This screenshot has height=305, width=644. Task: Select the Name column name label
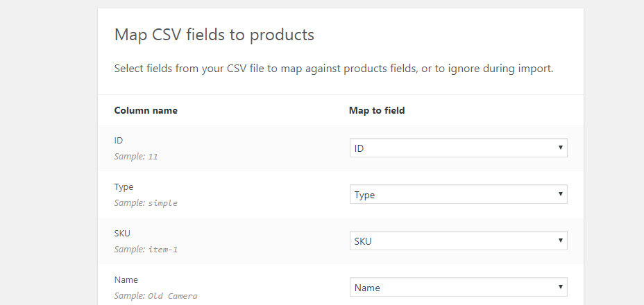pos(126,279)
